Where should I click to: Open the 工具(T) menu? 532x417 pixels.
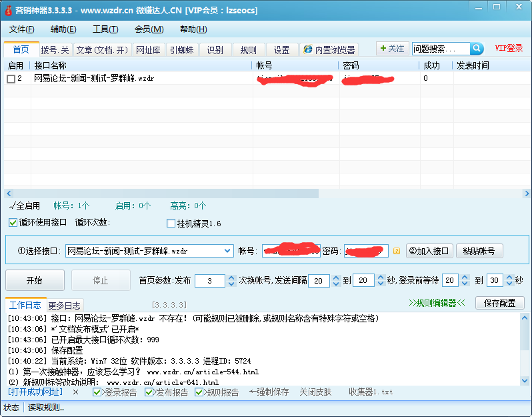click(x=105, y=29)
